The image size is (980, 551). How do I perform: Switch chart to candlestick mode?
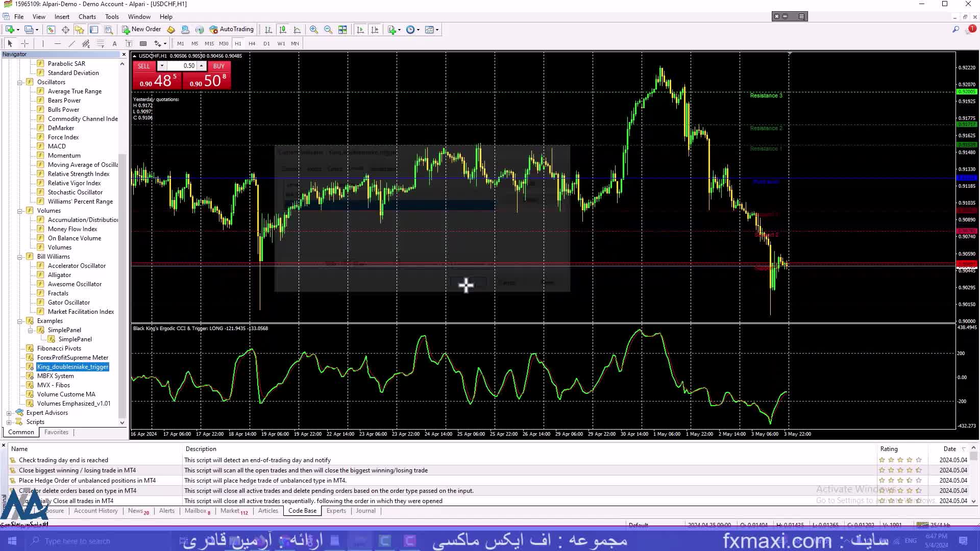tap(283, 30)
